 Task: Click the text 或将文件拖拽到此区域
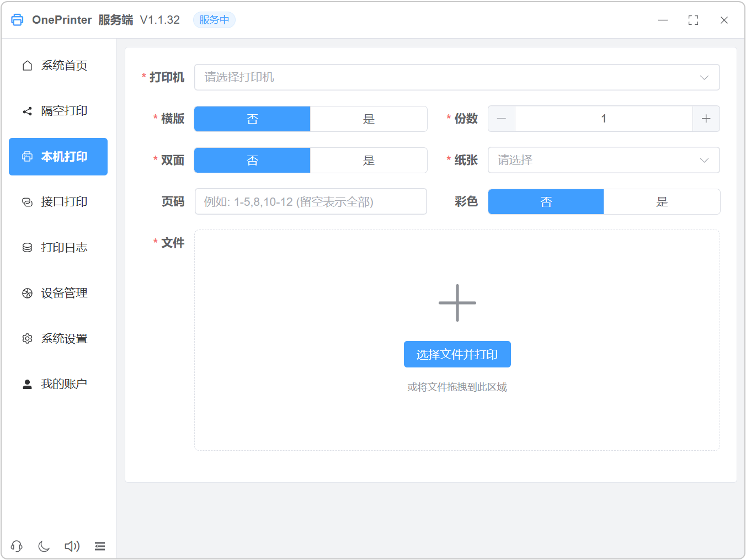(x=457, y=387)
